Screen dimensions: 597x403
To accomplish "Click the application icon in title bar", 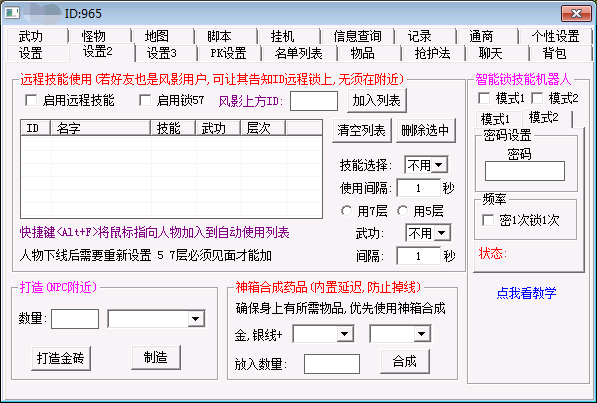I will pyautogui.click(x=12, y=13).
